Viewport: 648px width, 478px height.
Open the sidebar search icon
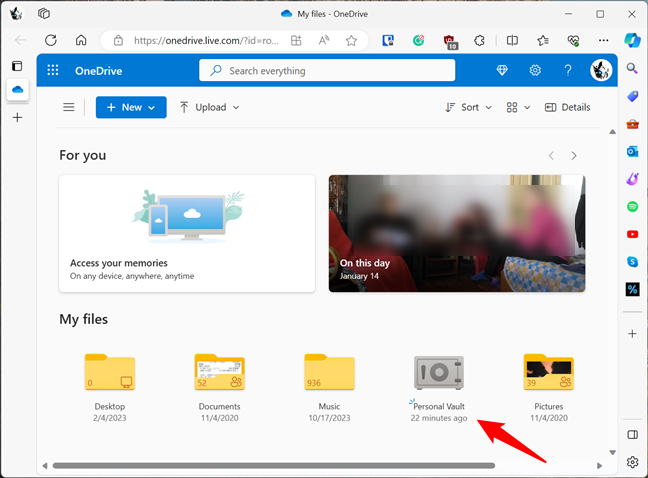pos(632,68)
